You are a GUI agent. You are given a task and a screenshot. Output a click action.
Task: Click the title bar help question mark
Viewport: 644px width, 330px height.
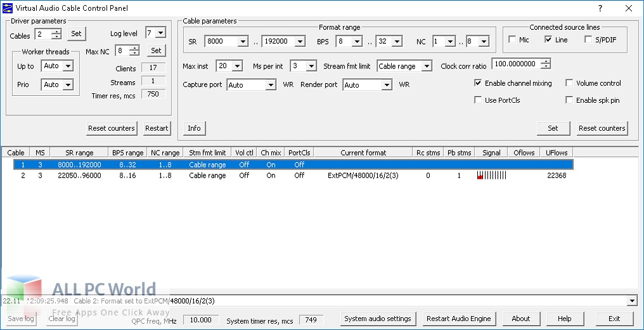click(x=600, y=8)
